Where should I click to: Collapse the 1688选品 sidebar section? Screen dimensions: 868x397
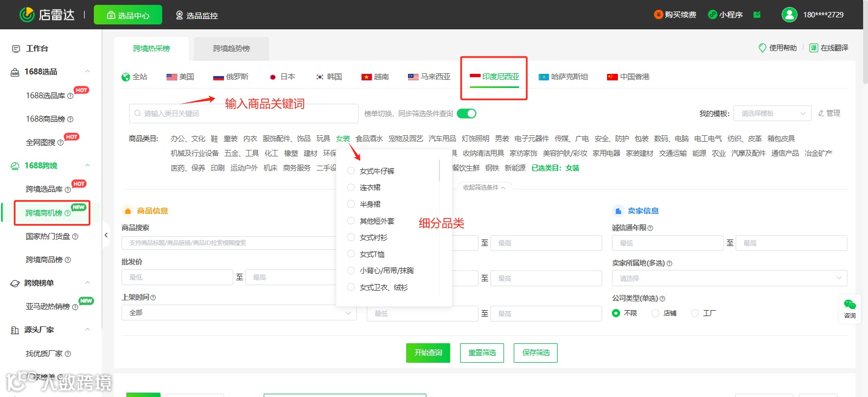pyautogui.click(x=87, y=72)
